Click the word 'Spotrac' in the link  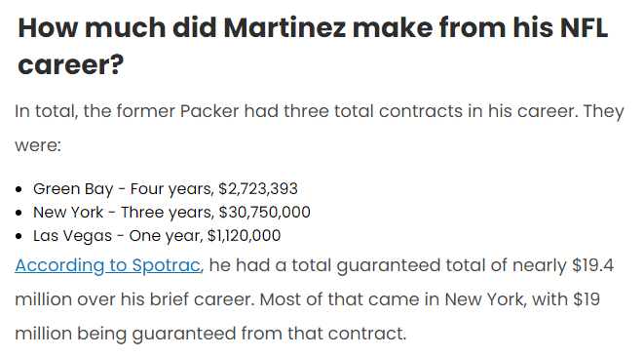[166, 265]
